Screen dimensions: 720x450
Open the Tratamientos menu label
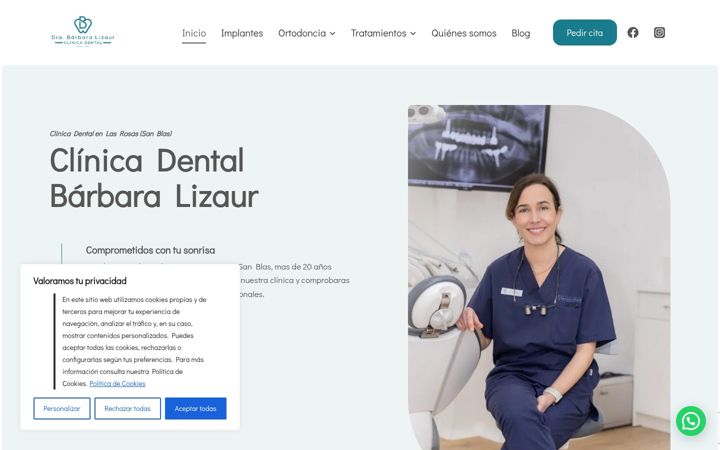coord(378,33)
